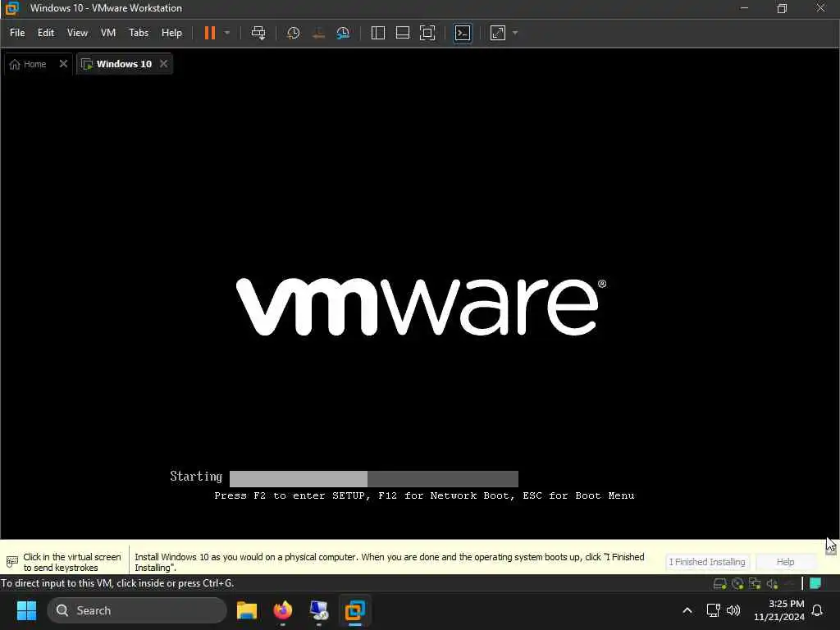The width and height of the screenshot is (840, 630).
Task: Open the Tabs menu
Action: [x=139, y=33]
